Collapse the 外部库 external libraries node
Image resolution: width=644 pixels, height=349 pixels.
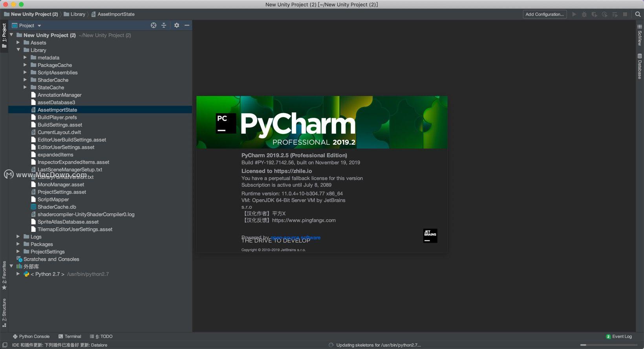pos(11,266)
